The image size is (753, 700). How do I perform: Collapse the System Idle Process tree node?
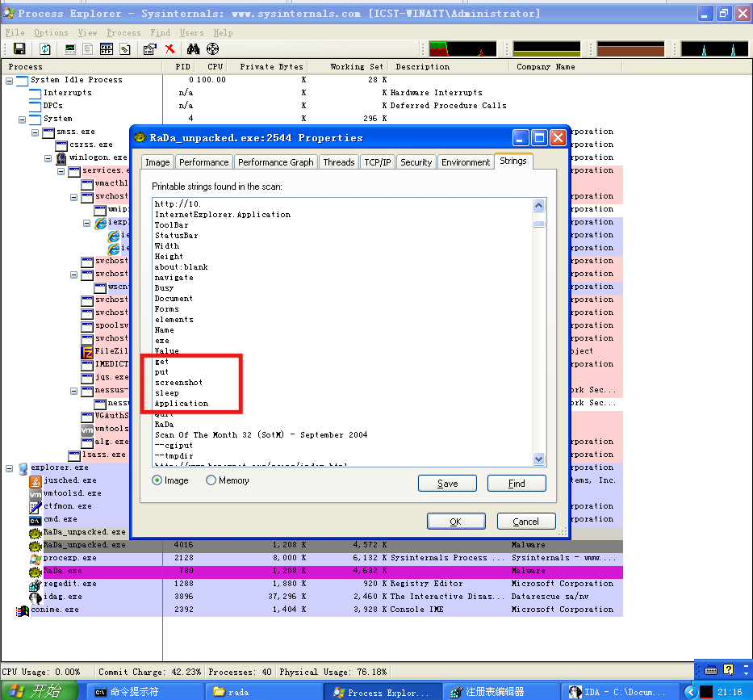pos(9,81)
